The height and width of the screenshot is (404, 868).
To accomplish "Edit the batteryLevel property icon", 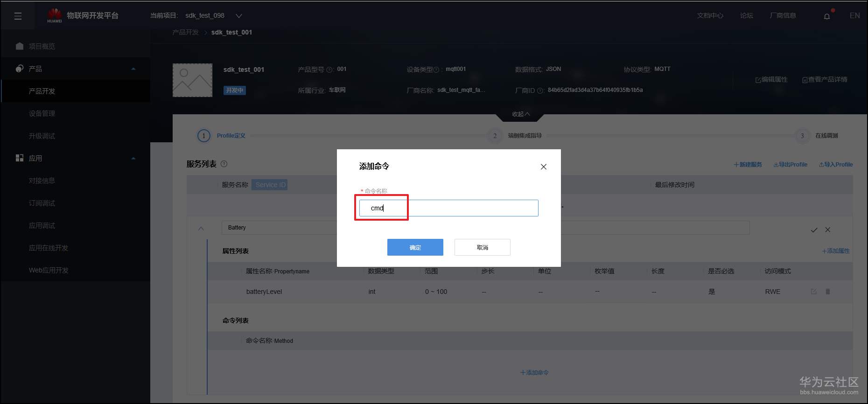I will pos(813,292).
